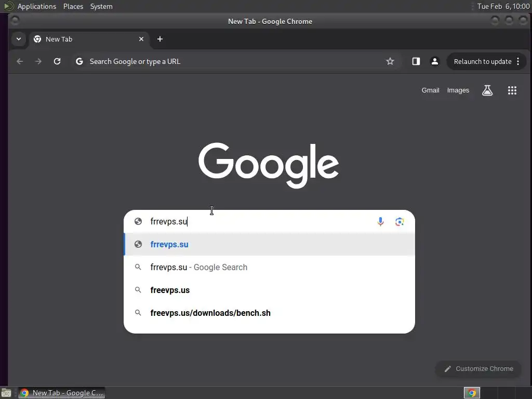The width and height of the screenshot is (532, 399).
Task: Close the New Tab tab
Action: click(141, 39)
